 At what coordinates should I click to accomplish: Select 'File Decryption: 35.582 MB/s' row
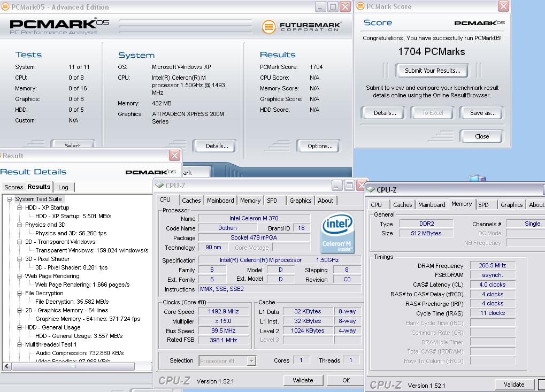click(x=72, y=302)
